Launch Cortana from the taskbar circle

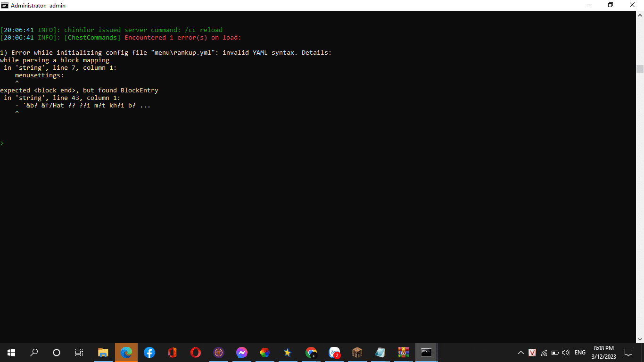click(x=57, y=353)
